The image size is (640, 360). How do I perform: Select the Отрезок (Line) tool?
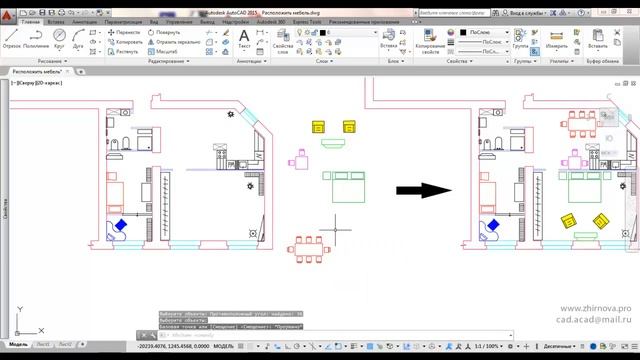click(11, 39)
